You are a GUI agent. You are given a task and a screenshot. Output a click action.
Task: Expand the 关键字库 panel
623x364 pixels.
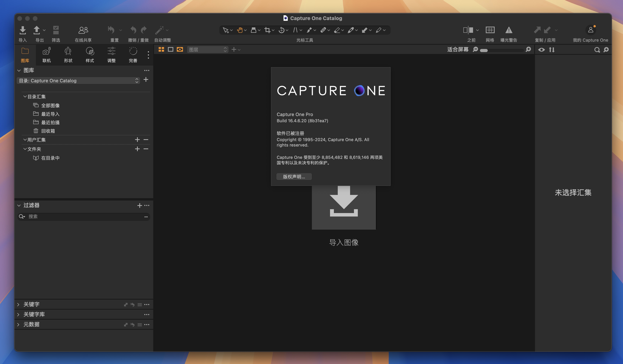[18, 314]
